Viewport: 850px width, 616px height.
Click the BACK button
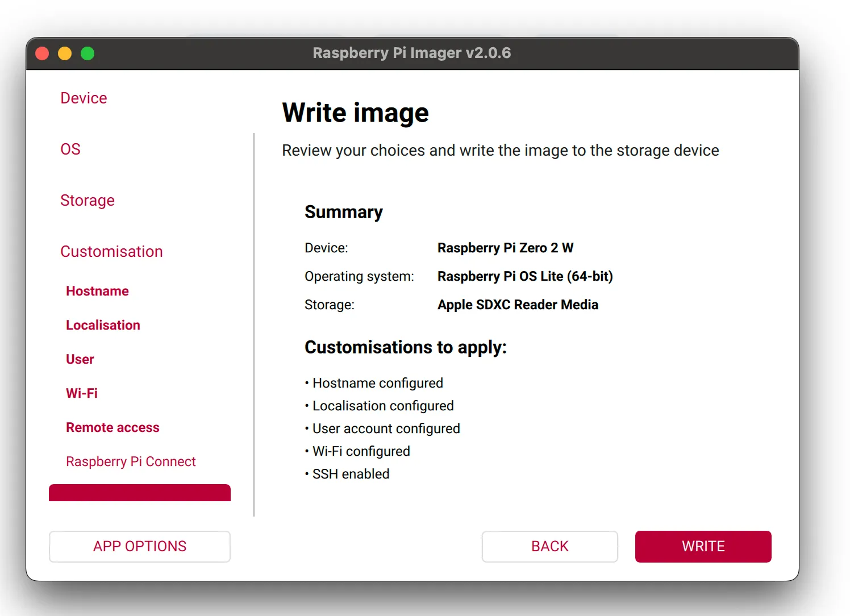pos(550,547)
